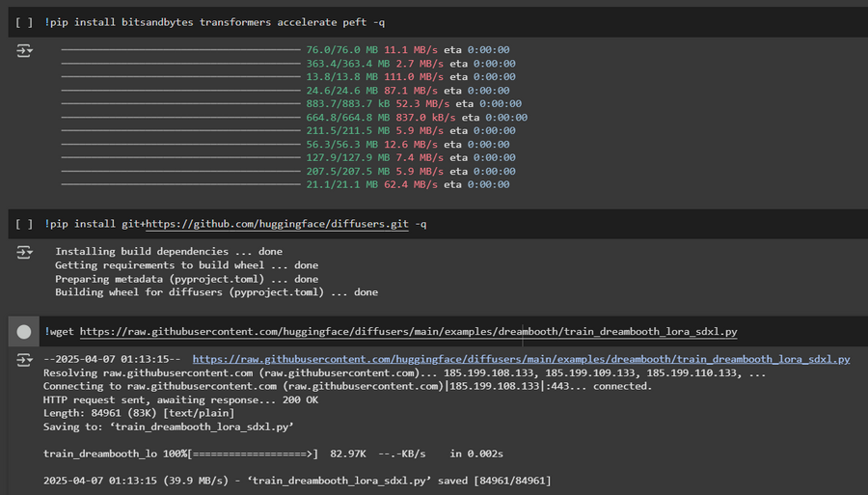Run the diffusers git install cell

click(24, 224)
